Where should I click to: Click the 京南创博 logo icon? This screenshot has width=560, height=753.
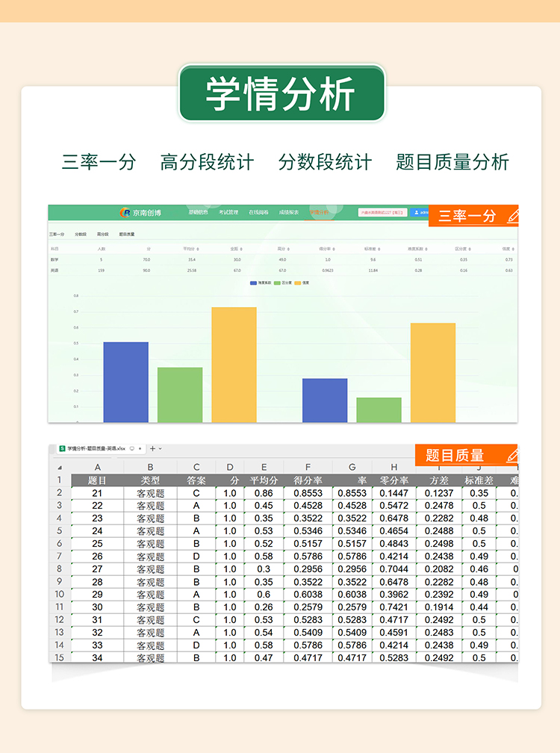pyautogui.click(x=125, y=213)
